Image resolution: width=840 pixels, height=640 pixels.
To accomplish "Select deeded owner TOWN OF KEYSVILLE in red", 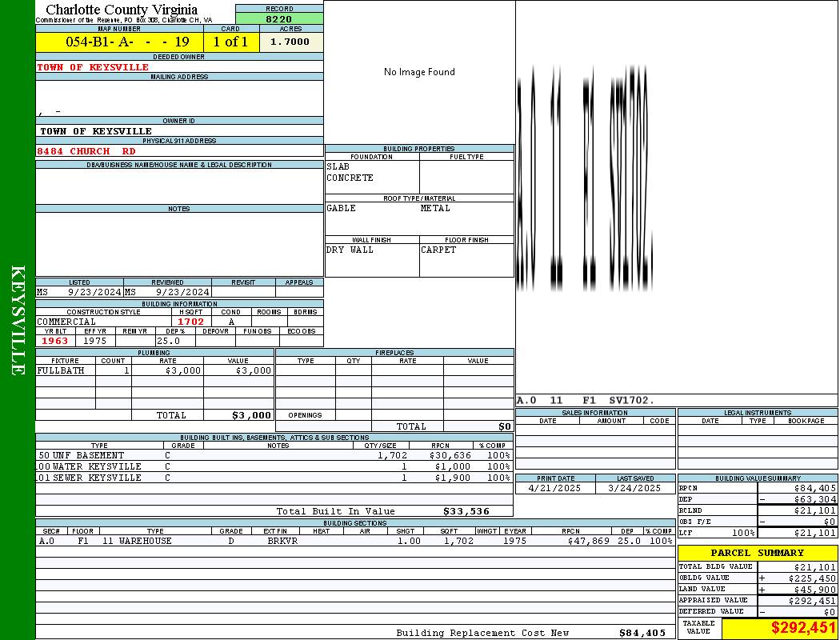I will pyautogui.click(x=93, y=67).
